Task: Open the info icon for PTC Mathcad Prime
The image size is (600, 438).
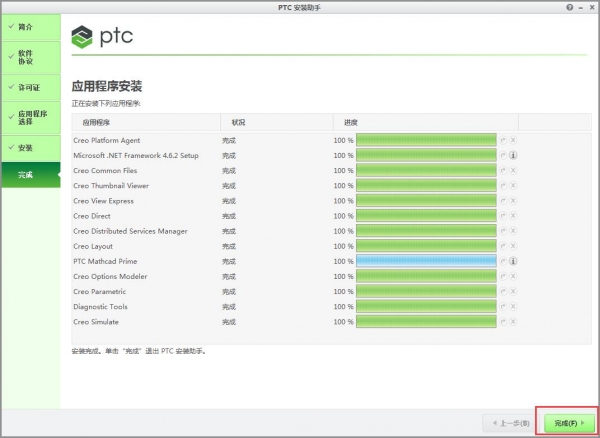Action: point(513,261)
